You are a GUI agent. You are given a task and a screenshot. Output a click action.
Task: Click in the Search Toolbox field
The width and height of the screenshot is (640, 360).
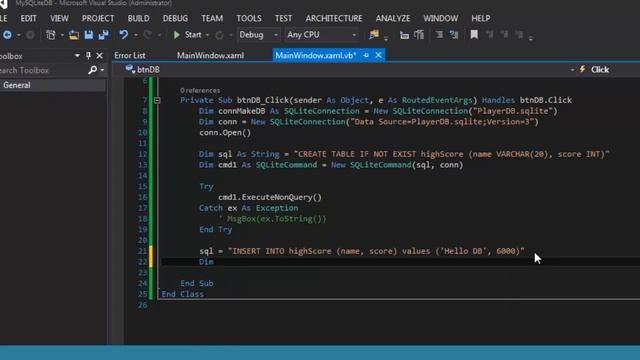43,70
